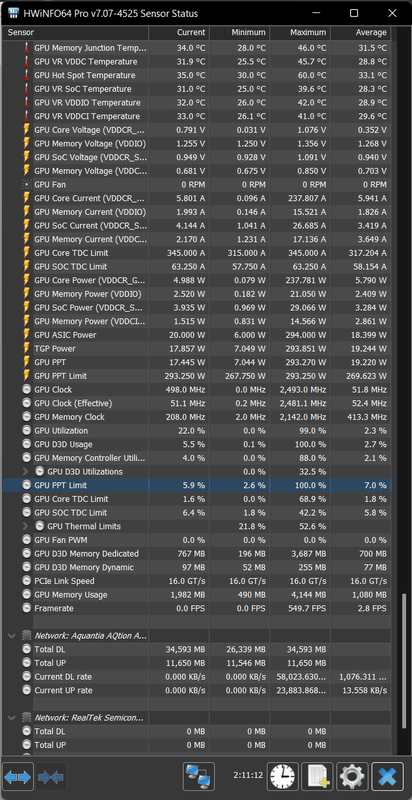Image resolution: width=412 pixels, height=800 pixels.
Task: Click the Current column header
Action: point(179,33)
